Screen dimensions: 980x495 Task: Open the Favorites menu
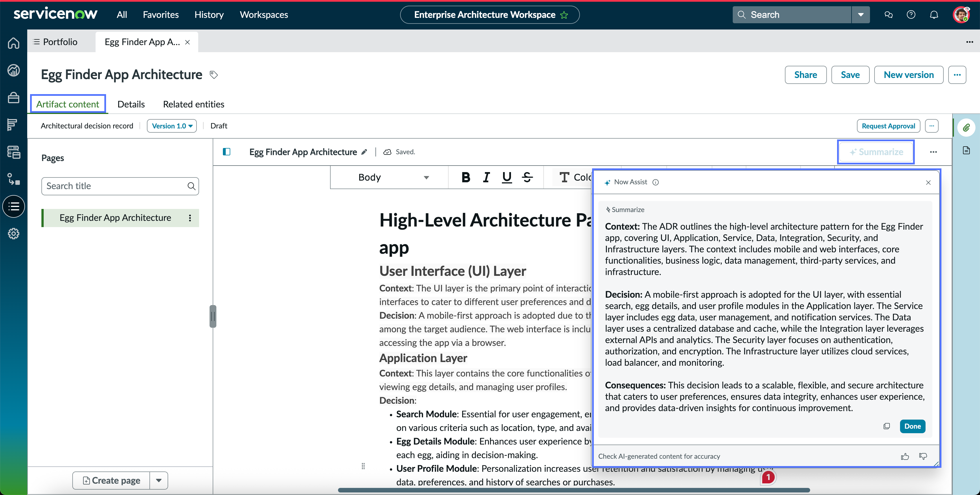point(160,15)
